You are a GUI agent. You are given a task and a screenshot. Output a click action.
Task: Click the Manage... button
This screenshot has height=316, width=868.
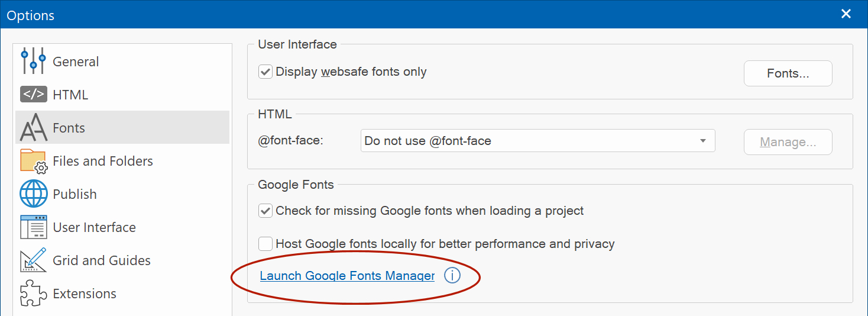pyautogui.click(x=788, y=142)
